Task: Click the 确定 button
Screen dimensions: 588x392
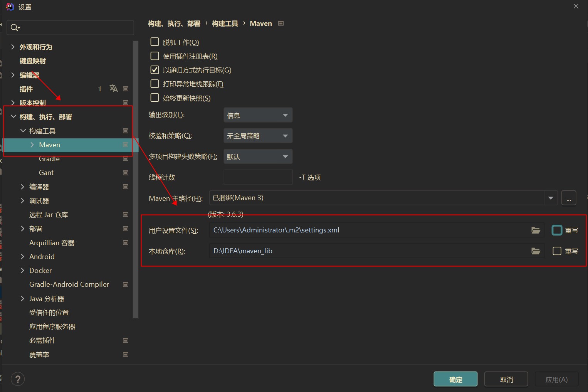Action: pos(455,379)
